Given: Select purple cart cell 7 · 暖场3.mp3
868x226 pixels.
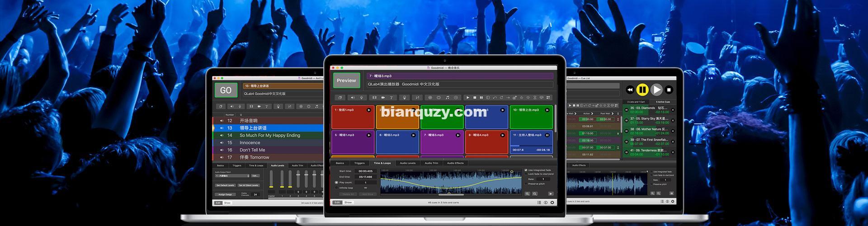Looking at the screenshot, I should coord(442,142).
